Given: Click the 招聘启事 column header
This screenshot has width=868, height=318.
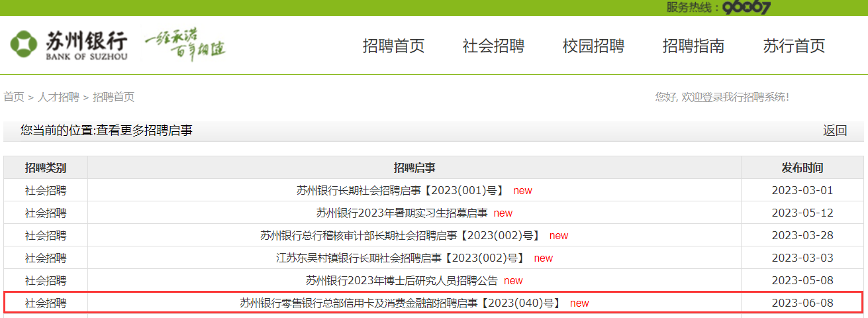Looking at the screenshot, I should click(x=414, y=168).
